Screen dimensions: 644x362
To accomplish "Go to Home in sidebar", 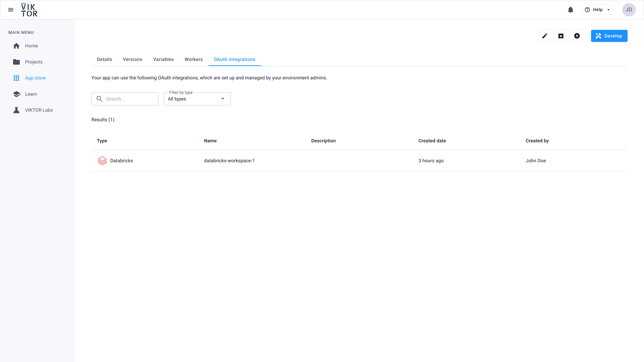I will tap(31, 46).
